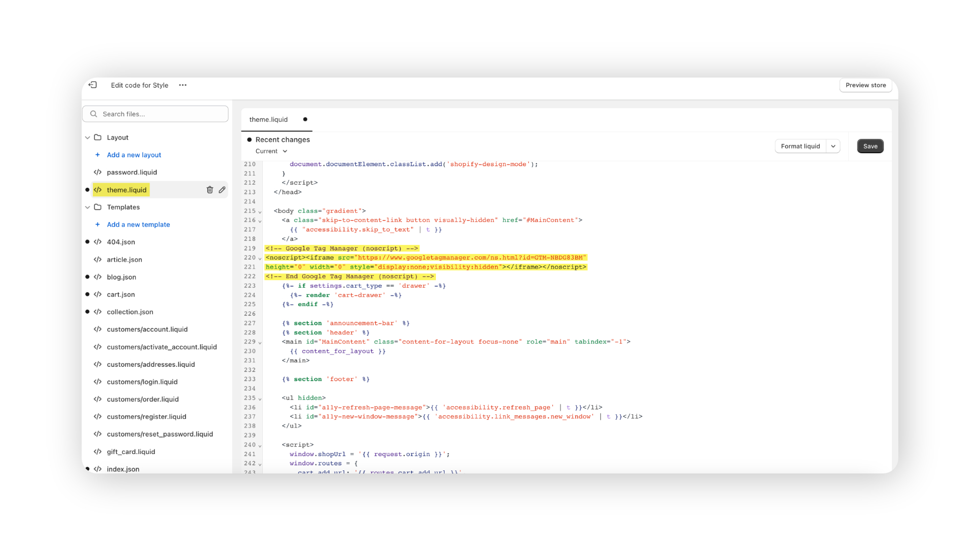Fold the script block at line 240
Viewport: 980px width, 551px height.
coord(260,445)
